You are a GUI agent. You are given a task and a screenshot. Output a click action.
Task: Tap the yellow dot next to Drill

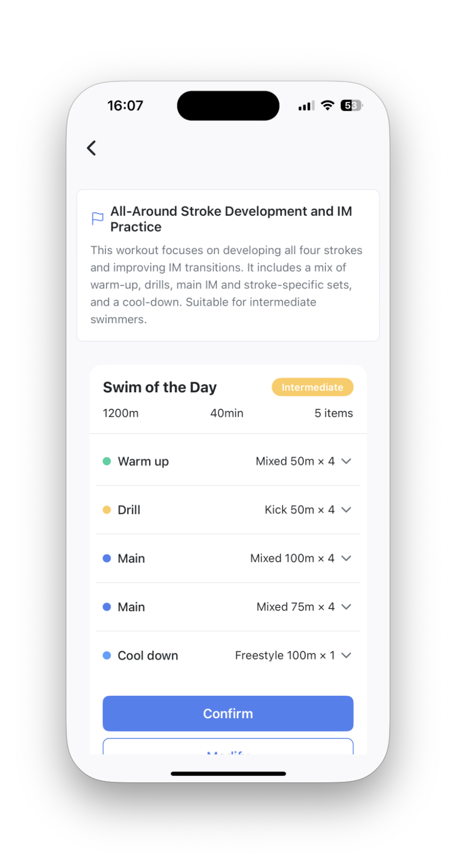pyautogui.click(x=107, y=510)
